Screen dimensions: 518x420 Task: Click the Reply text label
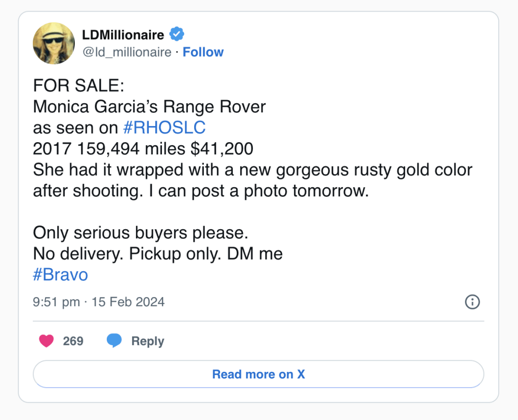pos(148,341)
